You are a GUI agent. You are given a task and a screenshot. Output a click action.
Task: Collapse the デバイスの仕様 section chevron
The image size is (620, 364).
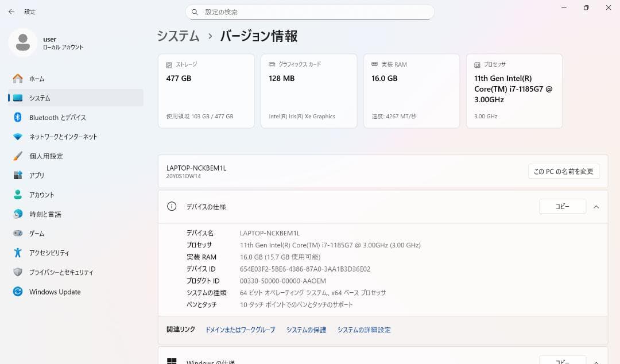[596, 207]
